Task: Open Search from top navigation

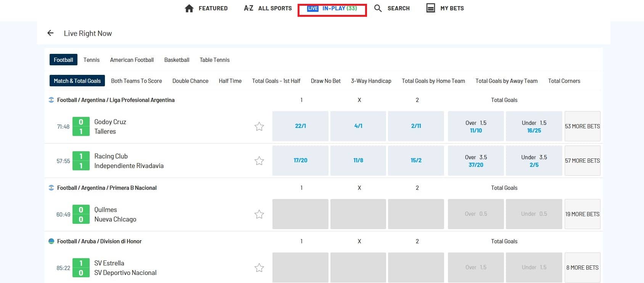Action: (392, 8)
